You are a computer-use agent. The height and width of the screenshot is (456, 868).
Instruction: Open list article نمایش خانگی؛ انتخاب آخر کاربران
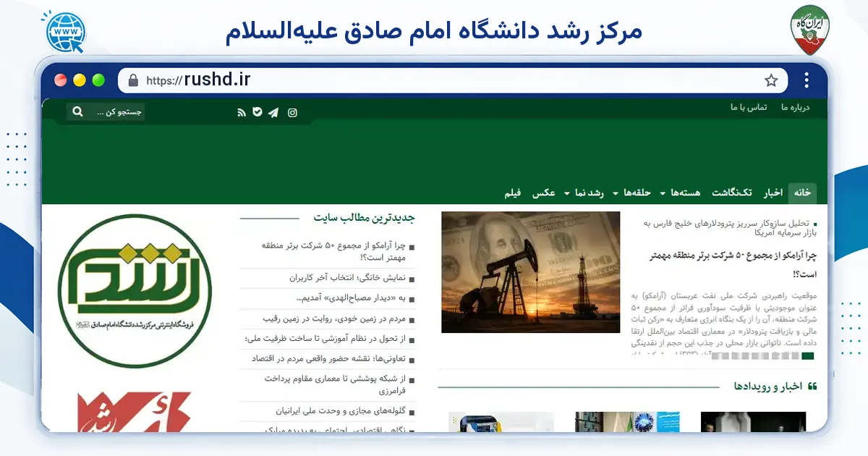[x=348, y=277]
